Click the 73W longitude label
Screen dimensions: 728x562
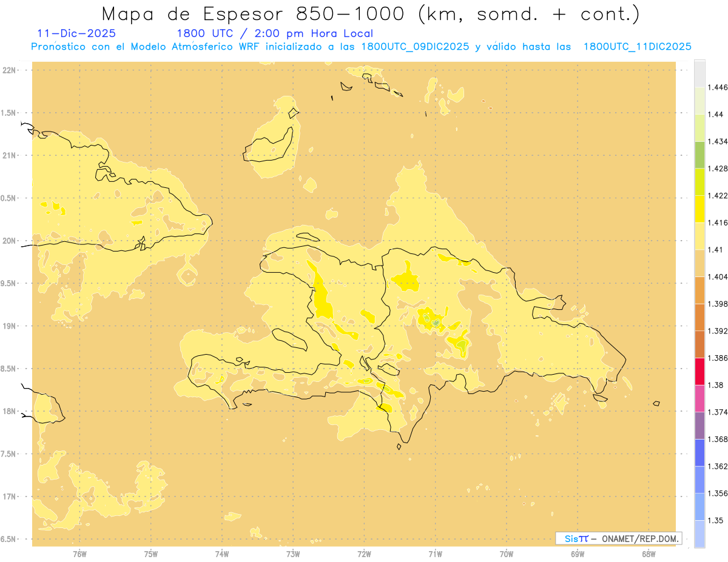click(293, 554)
